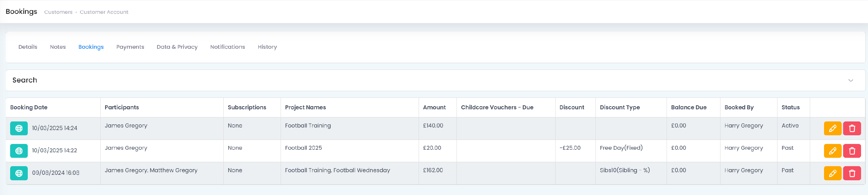Go to the Payments tab
The image size is (868, 195).
click(x=130, y=47)
